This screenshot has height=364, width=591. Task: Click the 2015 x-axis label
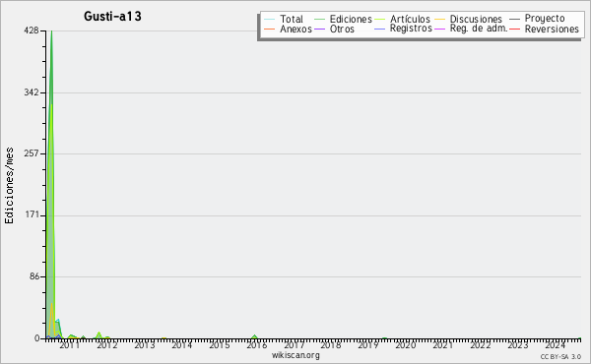(219, 344)
